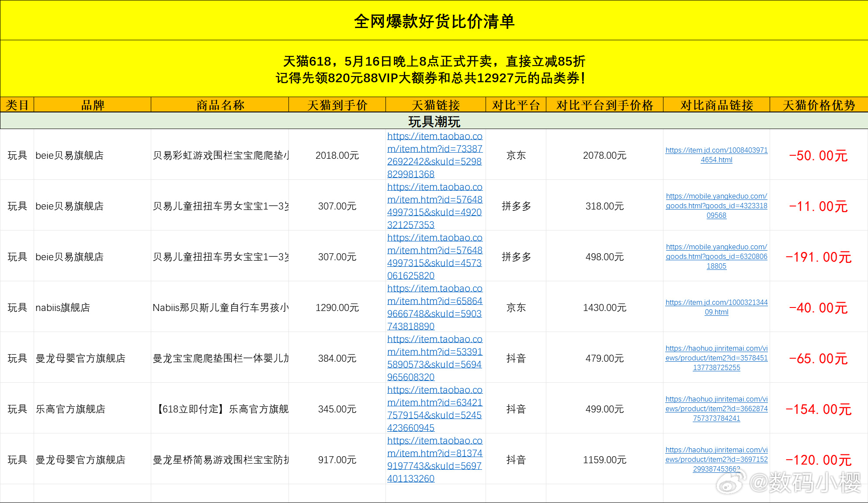Select the 2078.00元 price cell
Screen dimensions: 868x503
[x=605, y=155]
